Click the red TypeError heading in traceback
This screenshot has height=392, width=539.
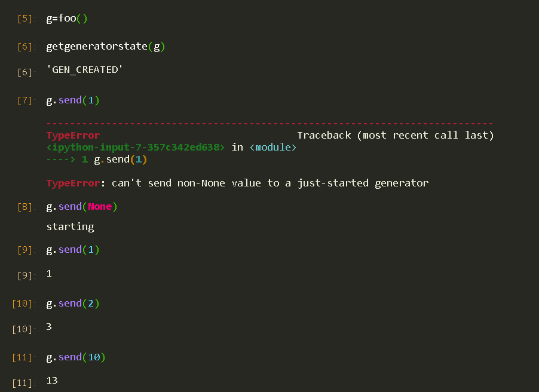coord(73,135)
